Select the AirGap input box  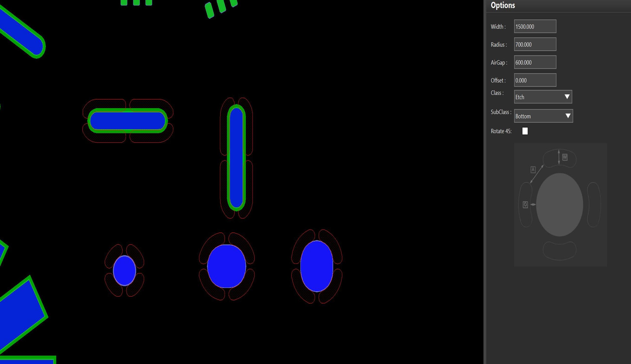[535, 62]
